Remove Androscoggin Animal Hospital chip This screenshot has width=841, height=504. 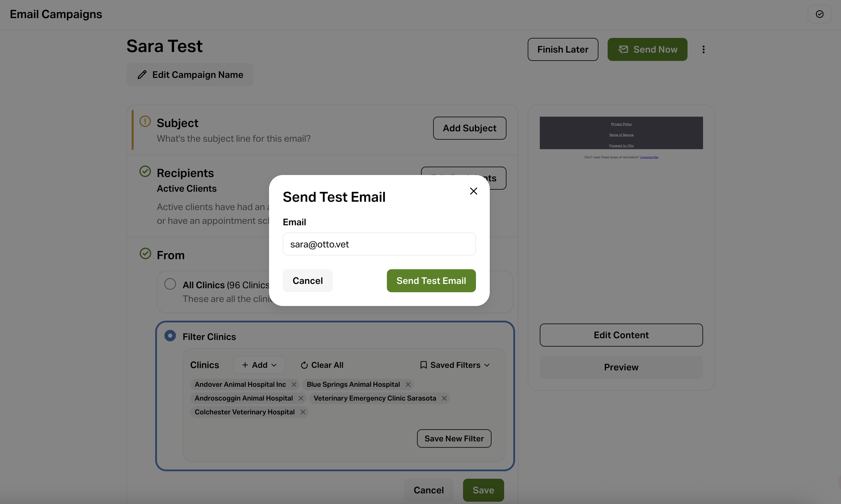coord(301,398)
